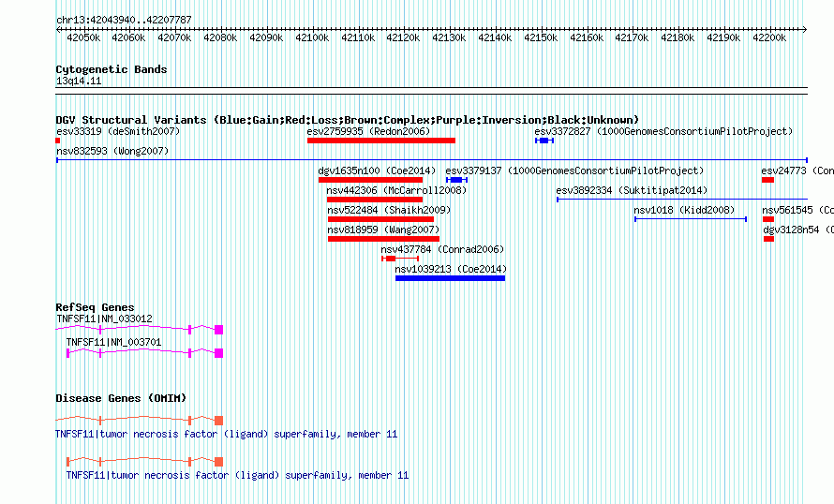Click the esv3372827 blue gain glyph
Viewport: 834px width, 504px height.
coord(544,141)
